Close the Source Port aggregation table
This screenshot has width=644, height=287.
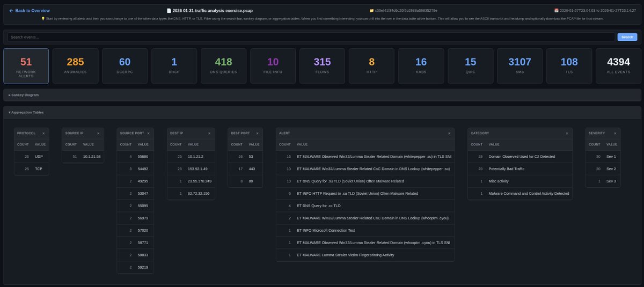tap(150, 133)
